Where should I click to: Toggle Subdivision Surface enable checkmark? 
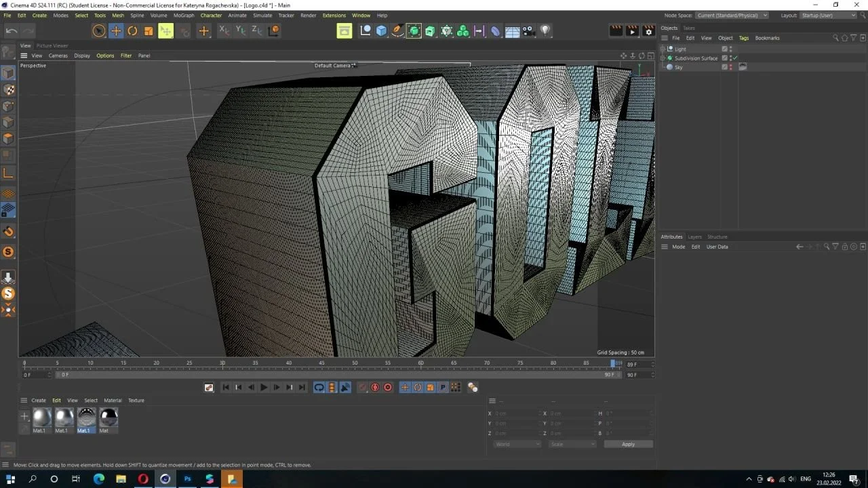pyautogui.click(x=735, y=58)
